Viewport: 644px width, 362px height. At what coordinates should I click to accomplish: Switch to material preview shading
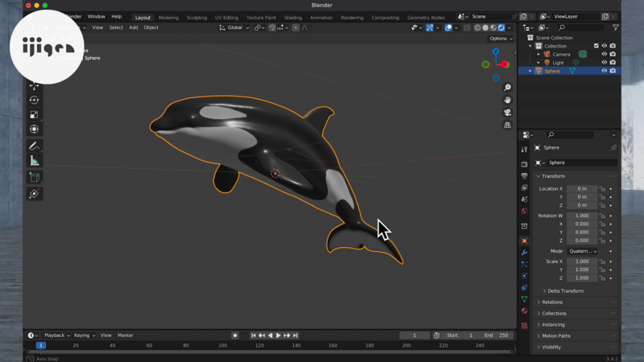coord(493,28)
